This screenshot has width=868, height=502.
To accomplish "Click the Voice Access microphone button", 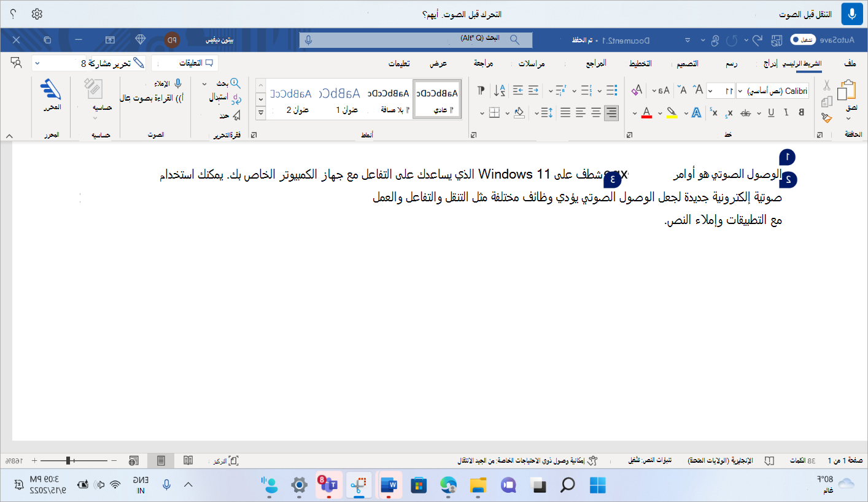I will click(x=852, y=14).
